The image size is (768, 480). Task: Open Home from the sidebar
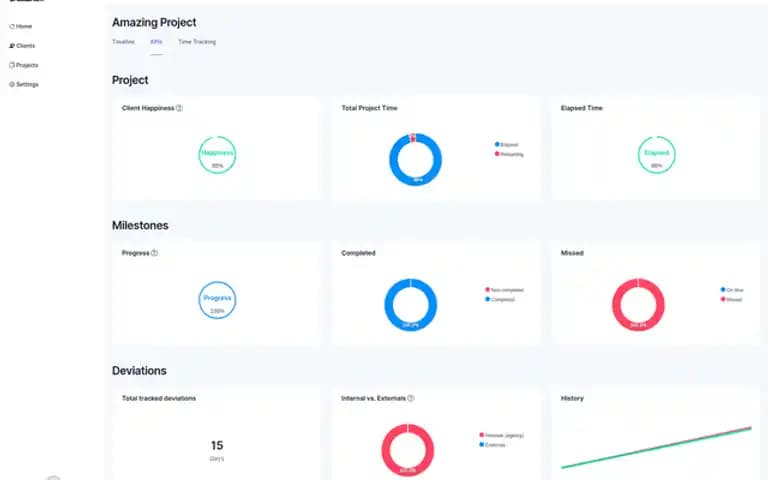pyautogui.click(x=21, y=26)
